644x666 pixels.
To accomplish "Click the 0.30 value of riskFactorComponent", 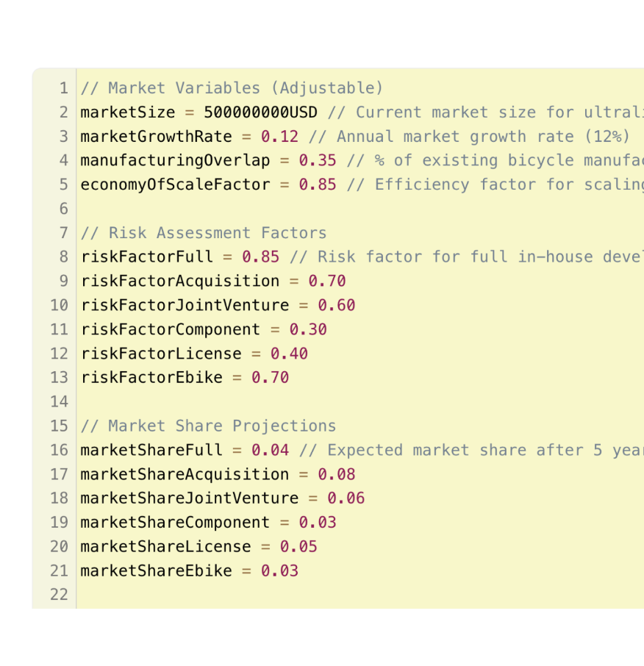I will point(307,329).
